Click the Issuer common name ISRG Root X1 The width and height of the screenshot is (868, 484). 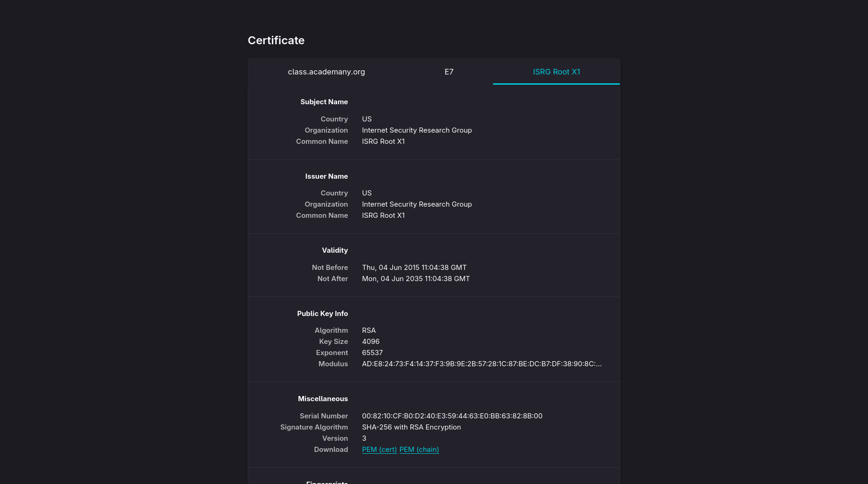click(383, 215)
